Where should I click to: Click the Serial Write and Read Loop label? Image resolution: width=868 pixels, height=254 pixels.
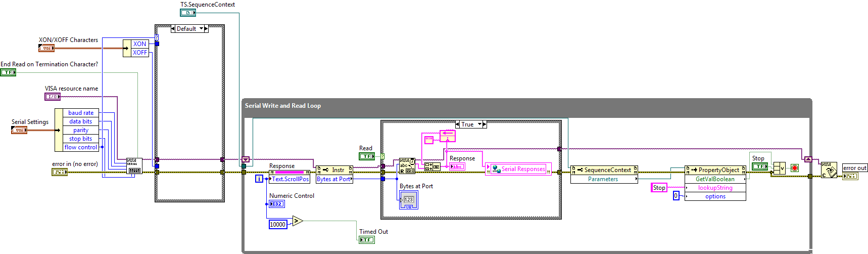click(x=283, y=106)
